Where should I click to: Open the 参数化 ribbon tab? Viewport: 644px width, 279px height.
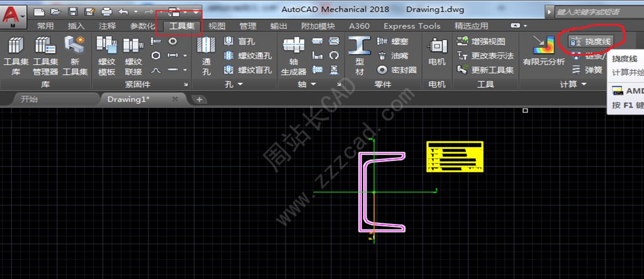[142, 26]
